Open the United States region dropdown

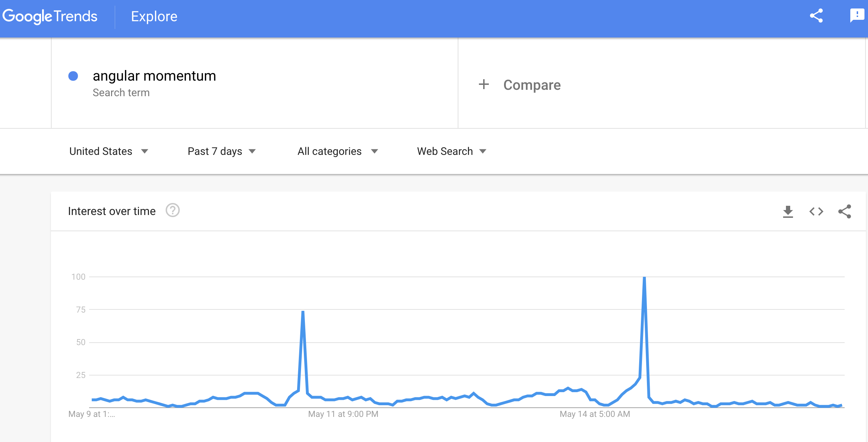click(x=109, y=151)
